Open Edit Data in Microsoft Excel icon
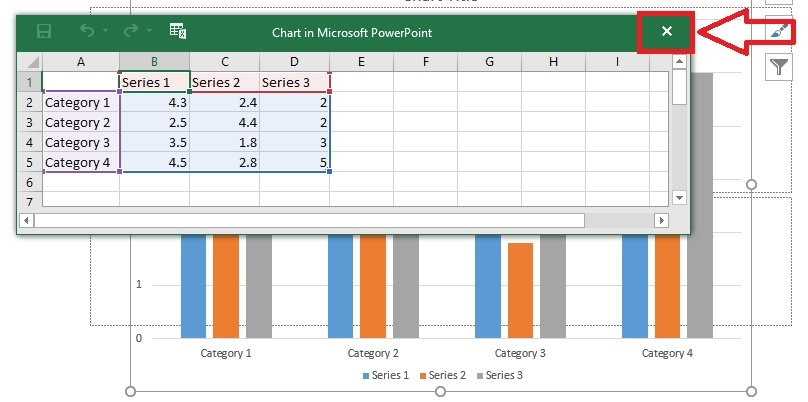Viewport: 808px width, 402px height. coord(178,32)
